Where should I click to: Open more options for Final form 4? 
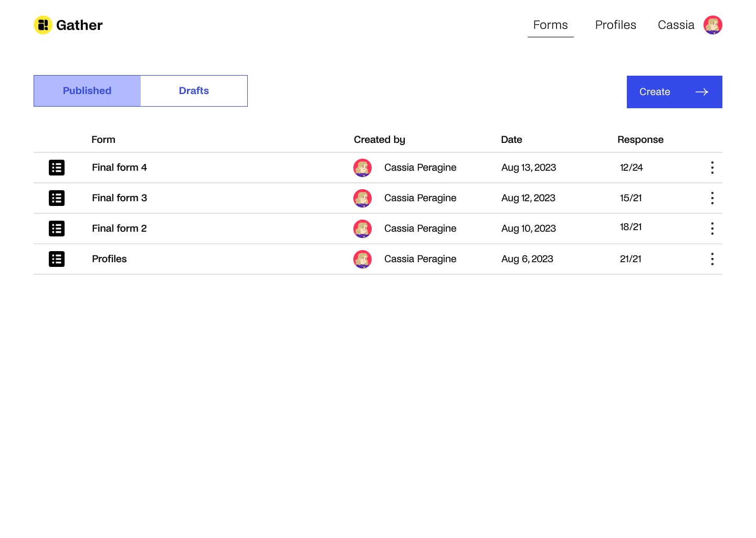[712, 168]
